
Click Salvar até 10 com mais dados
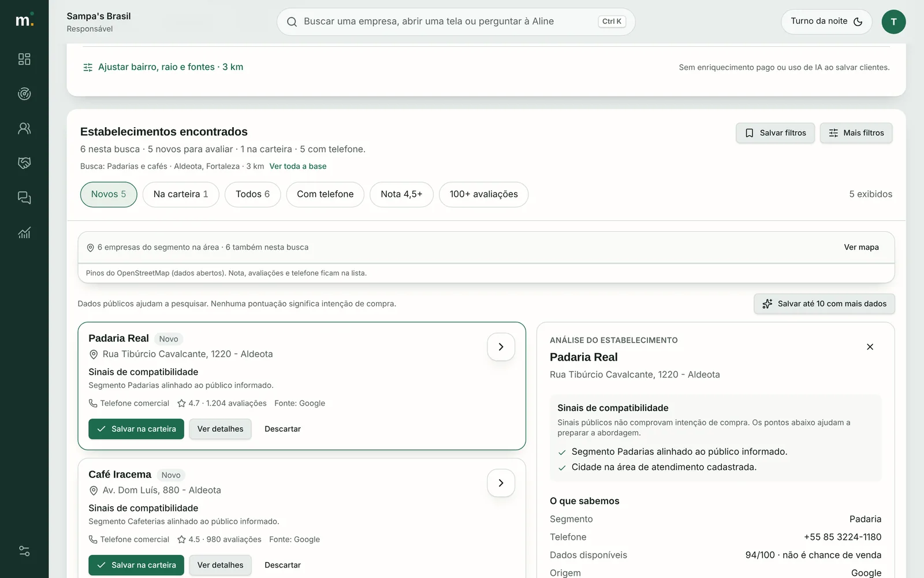[824, 304]
